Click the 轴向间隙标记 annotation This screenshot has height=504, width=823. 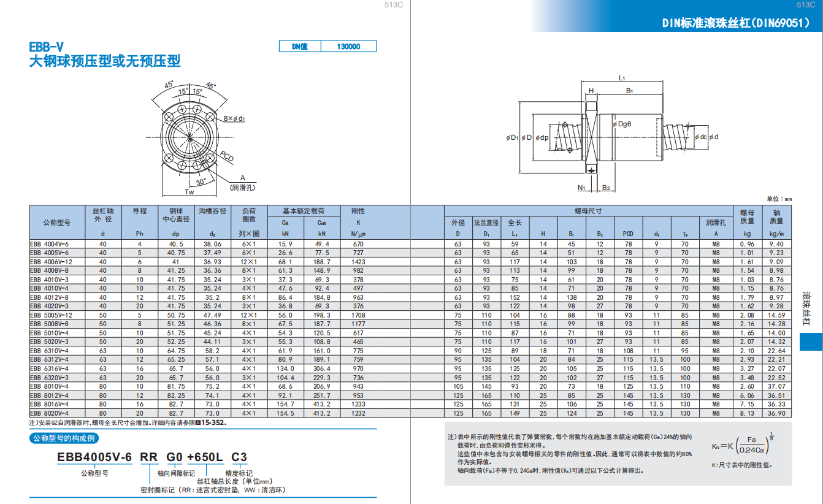click(176, 473)
